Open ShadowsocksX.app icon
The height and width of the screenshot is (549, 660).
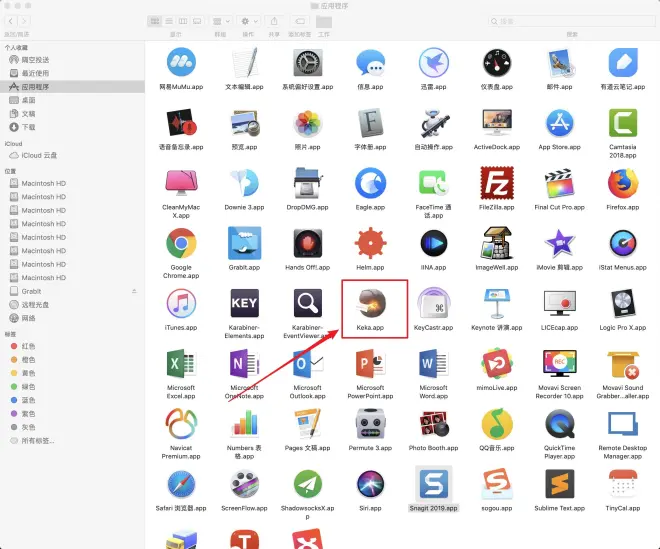(x=307, y=484)
